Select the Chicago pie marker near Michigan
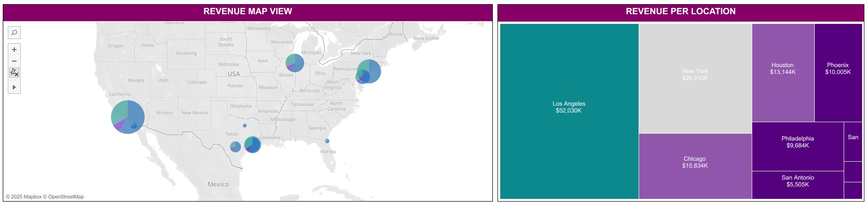This screenshot has width=868, height=203. (295, 63)
